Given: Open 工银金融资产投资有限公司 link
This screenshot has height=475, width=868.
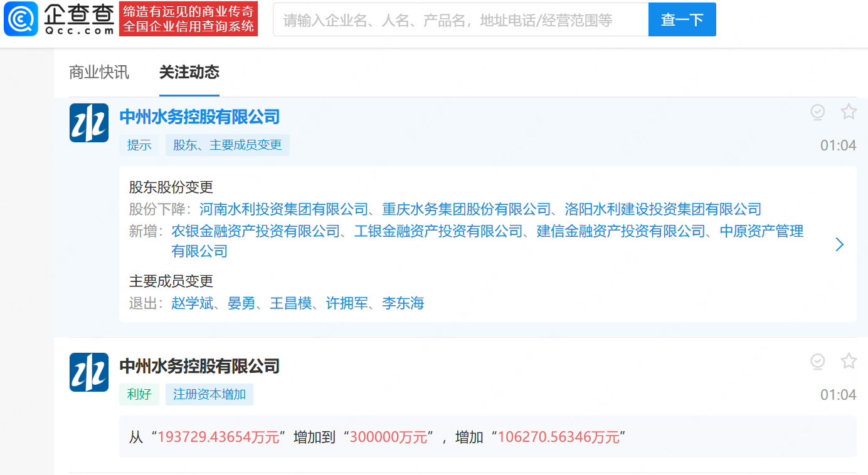Looking at the screenshot, I should (x=438, y=231).
